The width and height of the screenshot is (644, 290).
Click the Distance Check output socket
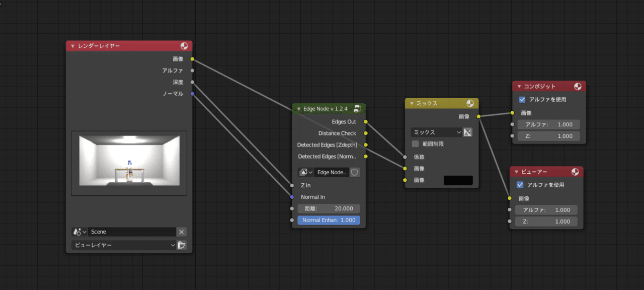(365, 133)
